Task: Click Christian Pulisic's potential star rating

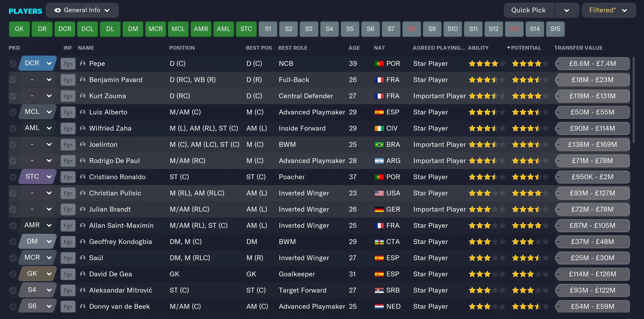Action: [x=530, y=193]
